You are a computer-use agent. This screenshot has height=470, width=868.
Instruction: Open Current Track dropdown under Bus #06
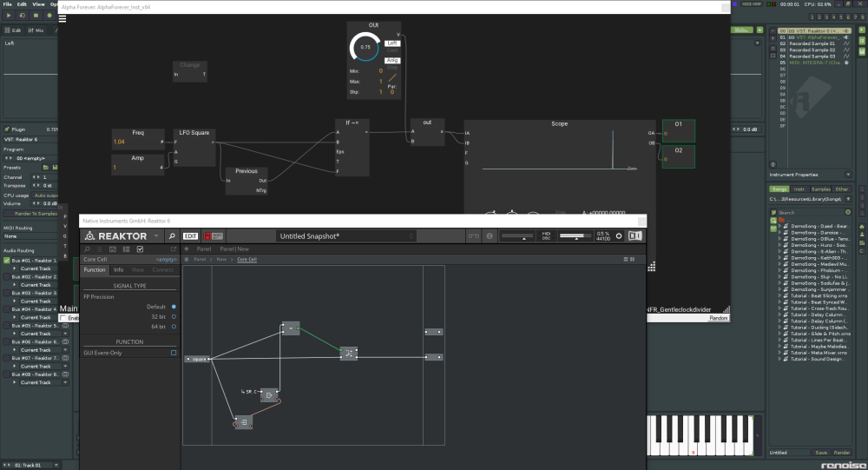click(x=65, y=350)
